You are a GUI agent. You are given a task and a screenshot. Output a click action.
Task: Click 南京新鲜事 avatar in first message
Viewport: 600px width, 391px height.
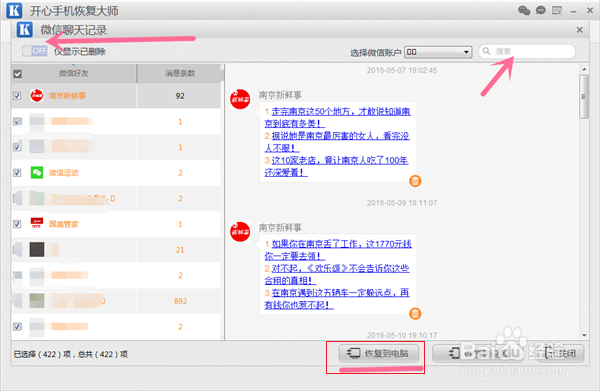[240, 99]
